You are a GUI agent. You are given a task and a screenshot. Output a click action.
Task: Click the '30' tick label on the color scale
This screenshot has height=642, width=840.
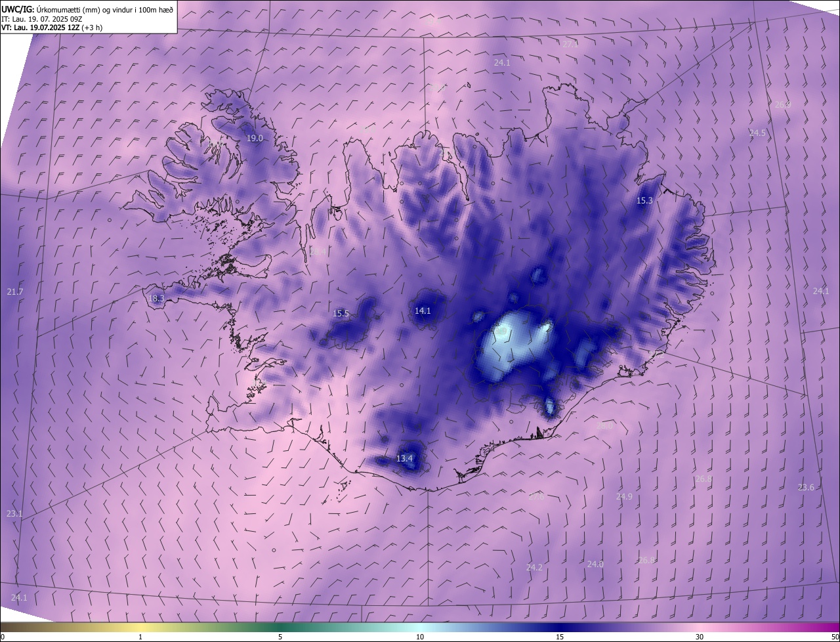(700, 637)
